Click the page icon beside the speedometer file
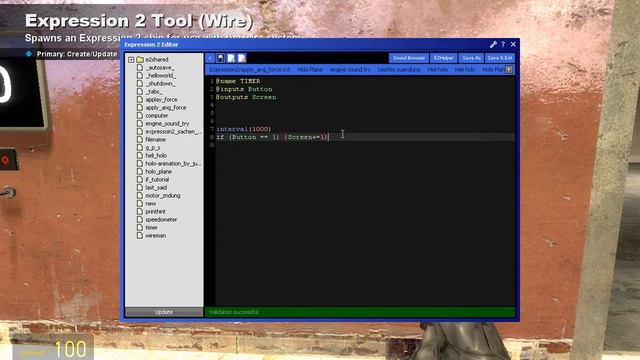Image resolution: width=640 pixels, height=360 pixels. pos(140,220)
